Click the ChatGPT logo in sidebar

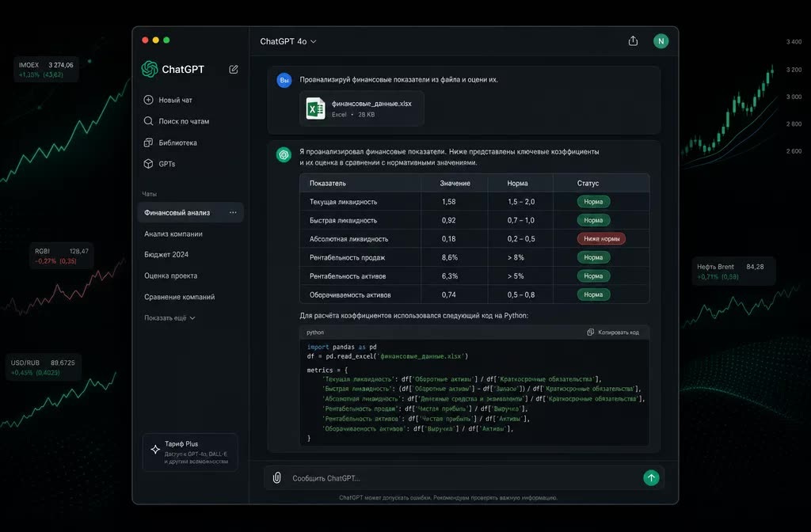point(150,69)
